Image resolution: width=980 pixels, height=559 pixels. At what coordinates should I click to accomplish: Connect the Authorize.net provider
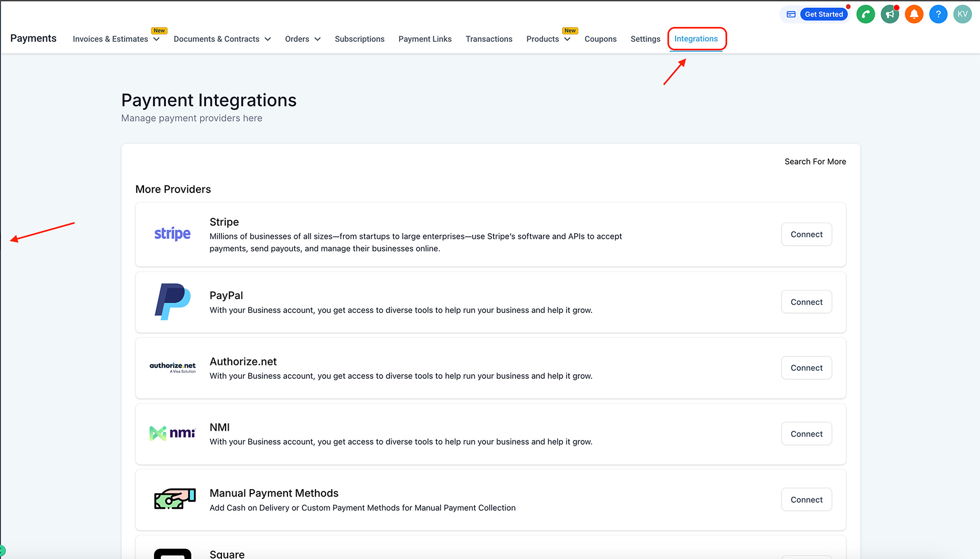point(806,368)
